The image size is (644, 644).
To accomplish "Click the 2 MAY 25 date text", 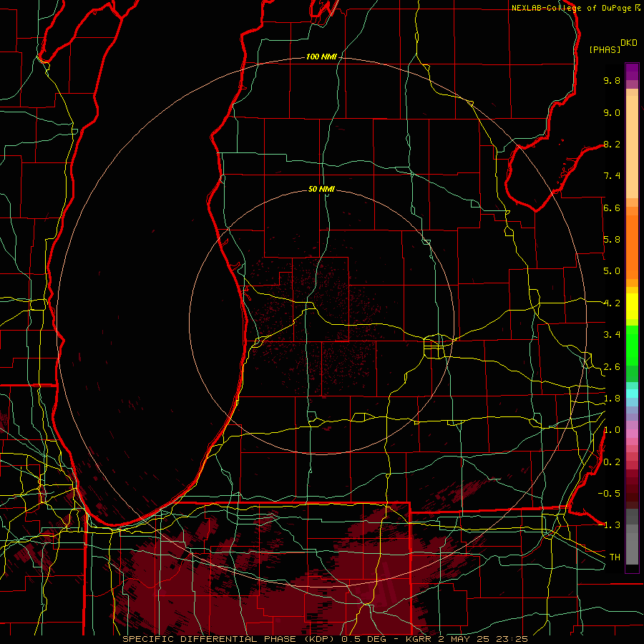I will click(x=465, y=639).
